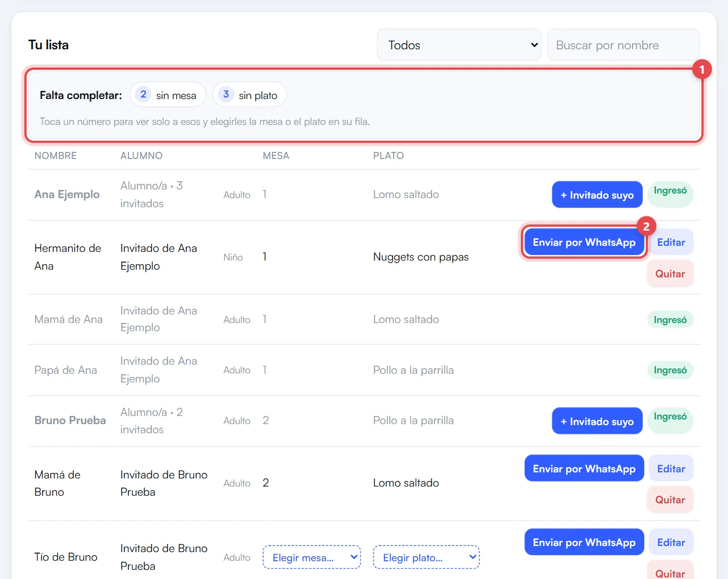Remove Hermanito de Ana with Quitar
Image resolution: width=728 pixels, height=579 pixels.
(670, 274)
